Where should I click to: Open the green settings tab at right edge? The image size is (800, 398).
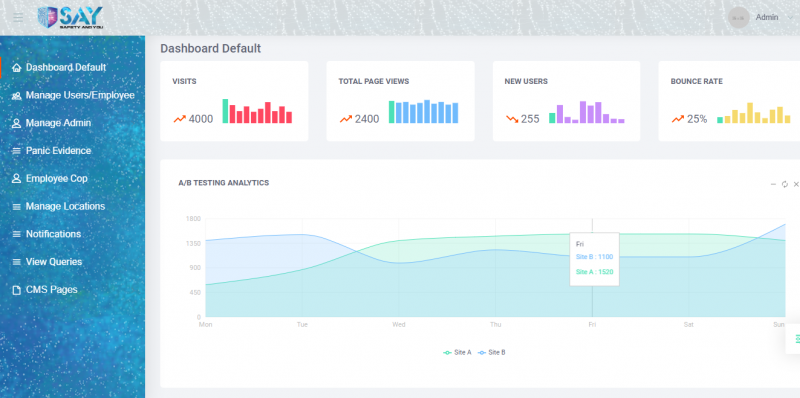[794, 339]
